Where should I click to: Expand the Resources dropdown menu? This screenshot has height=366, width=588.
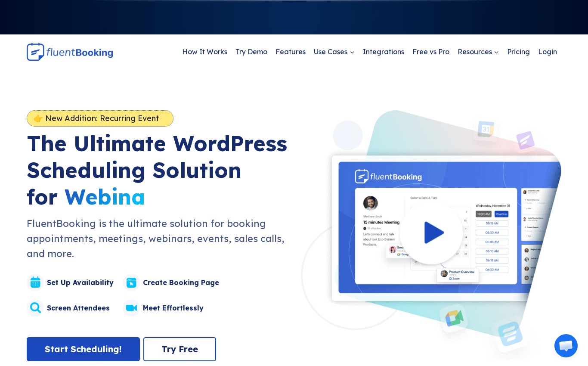(478, 52)
